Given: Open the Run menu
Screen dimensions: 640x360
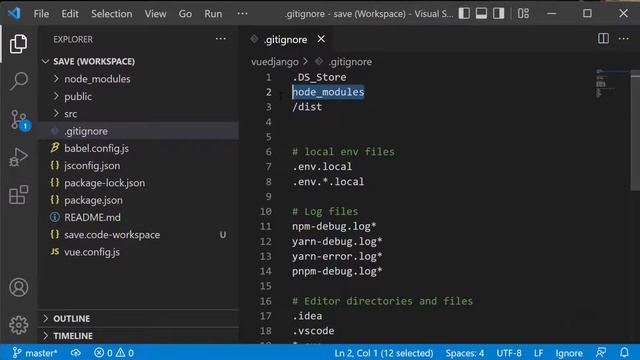Looking at the screenshot, I should (x=213, y=14).
